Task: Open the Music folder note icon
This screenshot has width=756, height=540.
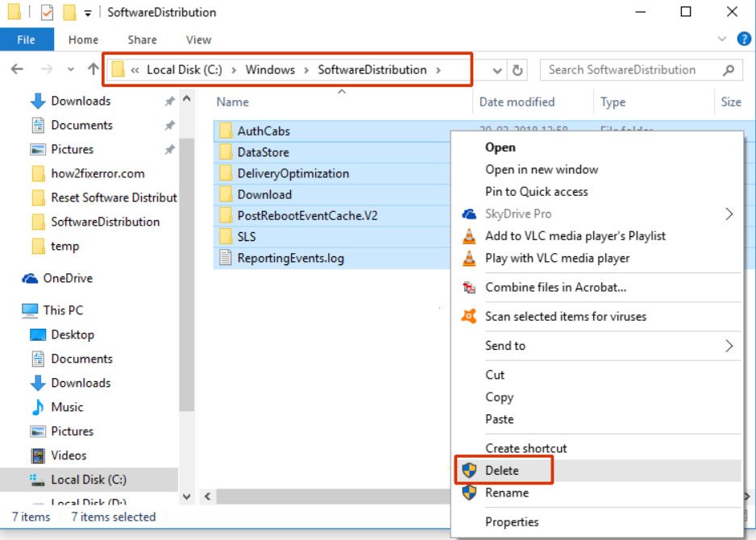Action: coord(38,407)
